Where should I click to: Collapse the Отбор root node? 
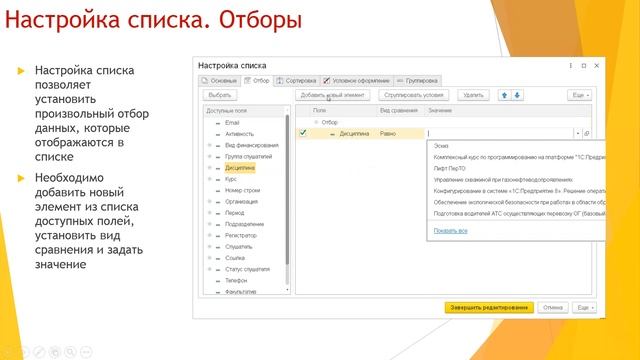tap(316, 122)
